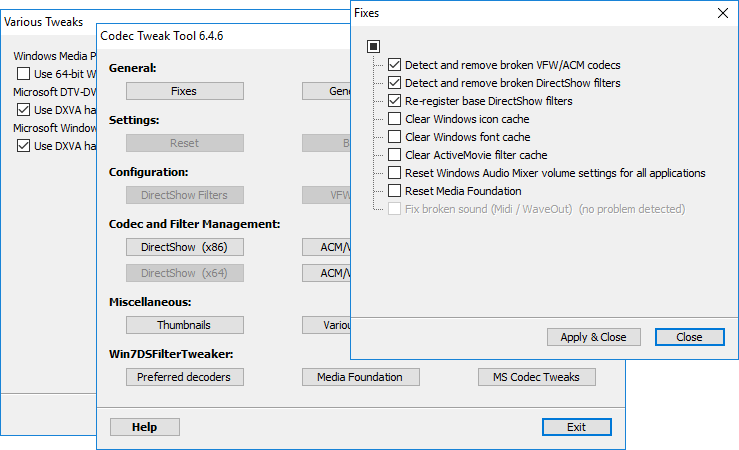Select the Reset Media Foundation checkbox
739x450 pixels.
click(394, 191)
